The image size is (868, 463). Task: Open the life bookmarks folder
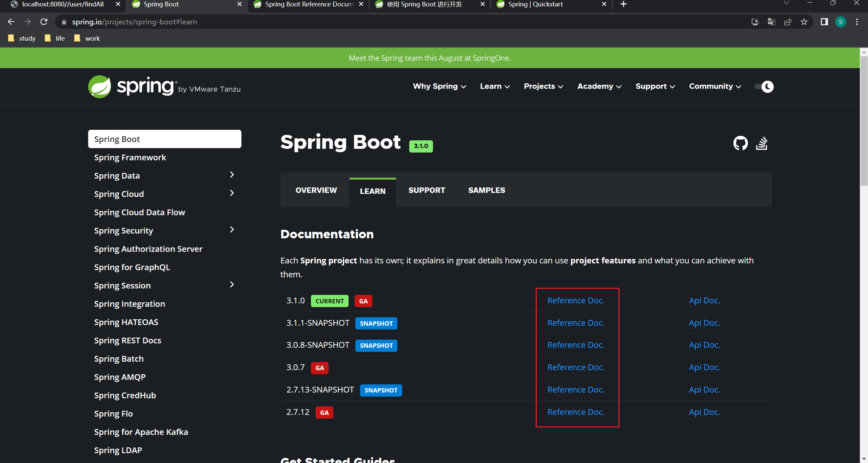(x=55, y=38)
